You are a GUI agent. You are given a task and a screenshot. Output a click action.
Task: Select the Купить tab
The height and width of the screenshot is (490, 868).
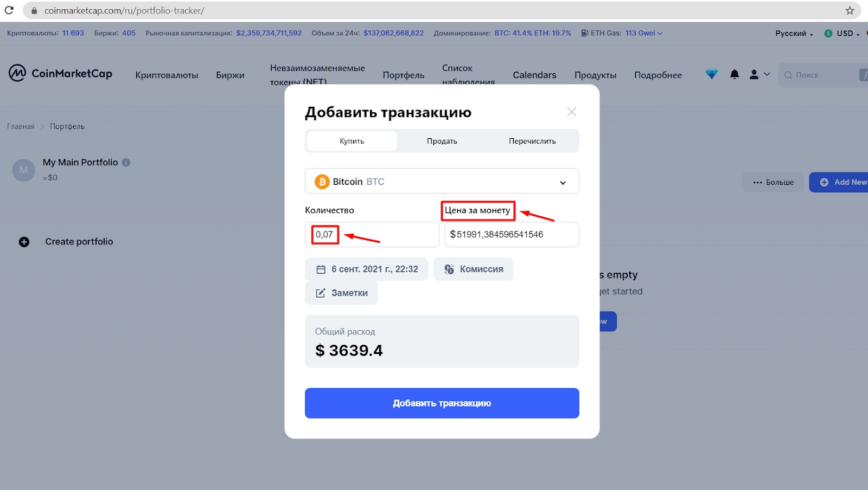click(x=352, y=141)
